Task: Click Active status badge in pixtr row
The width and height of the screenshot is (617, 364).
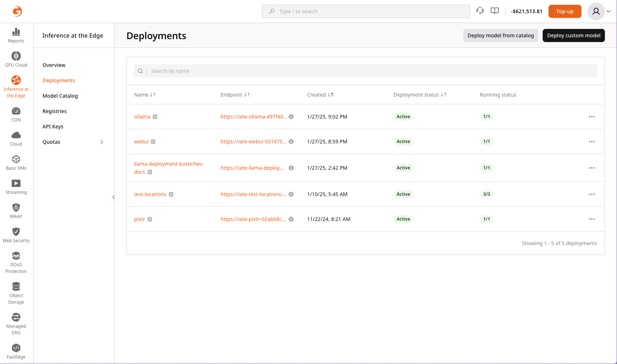Action: [403, 219]
